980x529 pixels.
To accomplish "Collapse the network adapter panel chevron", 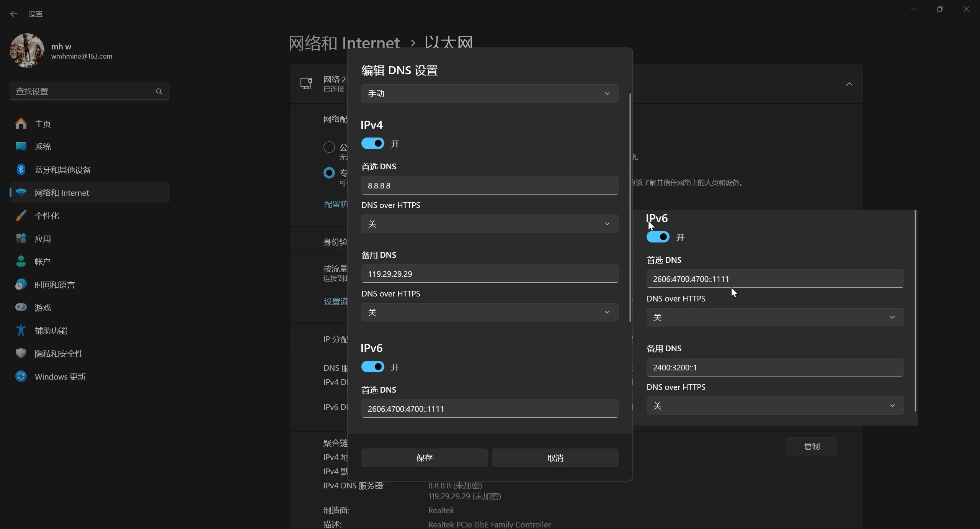I will (849, 84).
